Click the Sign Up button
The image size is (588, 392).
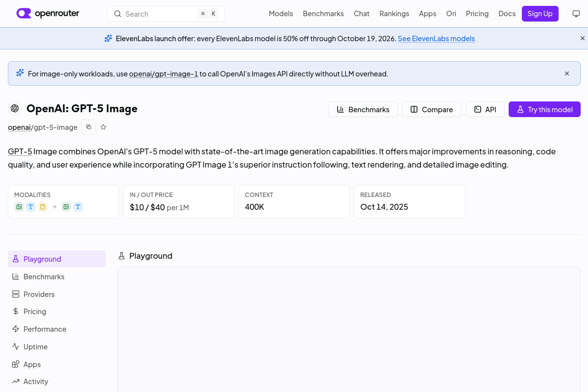point(540,14)
